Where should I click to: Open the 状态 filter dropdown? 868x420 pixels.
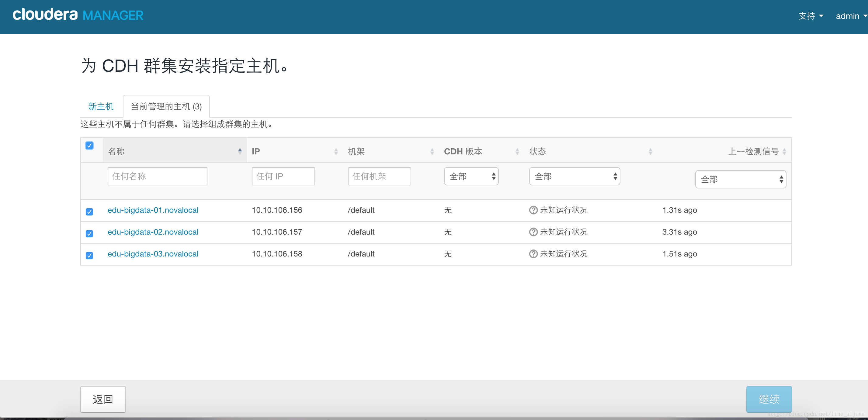(x=574, y=176)
